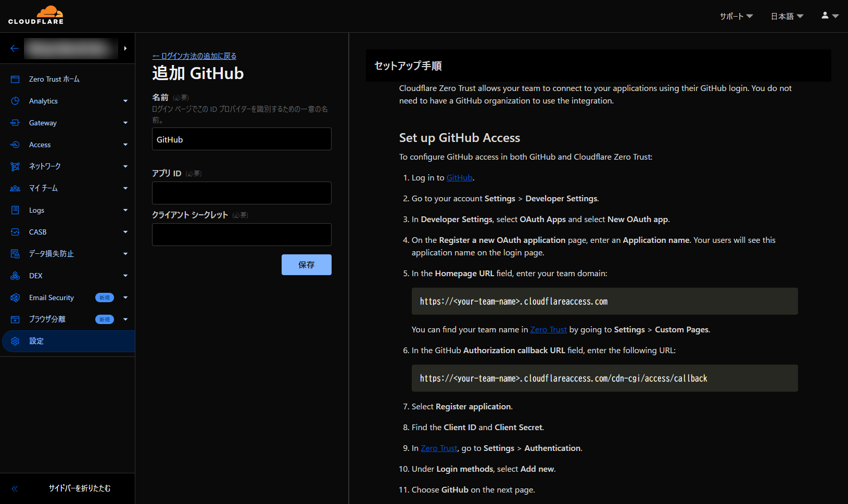Click the セットアップ手順 heading
This screenshot has height=504, width=848.
tap(408, 66)
